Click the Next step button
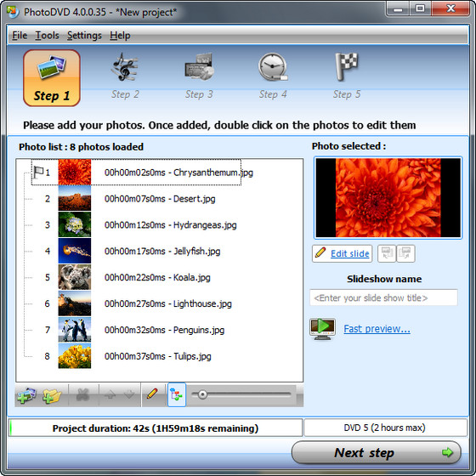 pos(377,452)
